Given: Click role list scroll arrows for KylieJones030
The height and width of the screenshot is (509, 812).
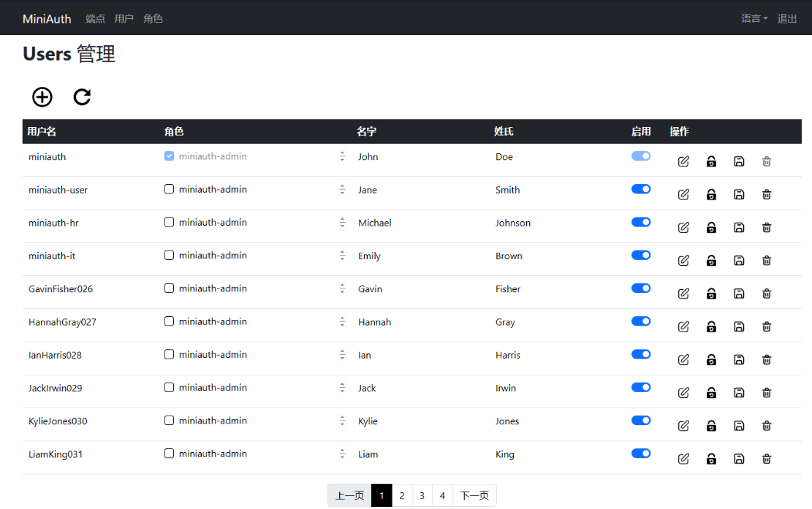Looking at the screenshot, I should click(x=342, y=421).
